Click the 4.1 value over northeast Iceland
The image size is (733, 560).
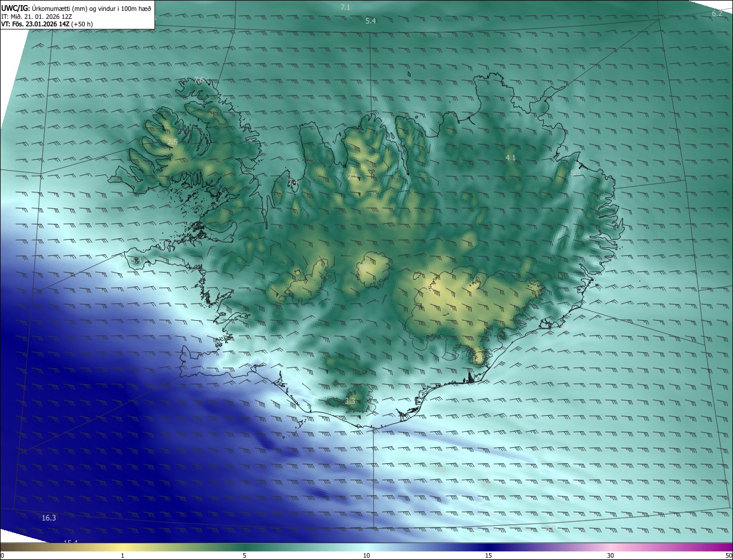pos(510,157)
